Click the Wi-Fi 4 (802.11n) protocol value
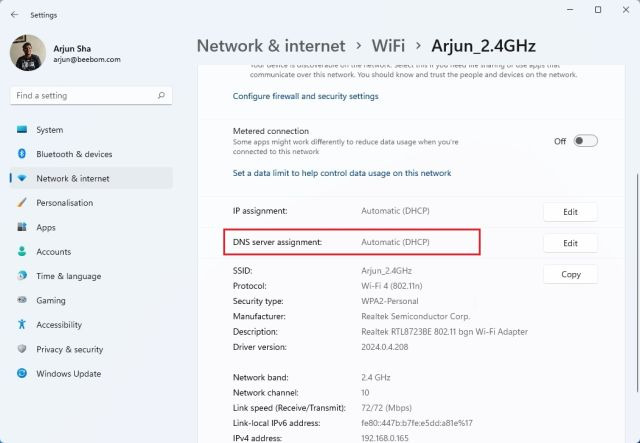This screenshot has height=443, width=640. 391,286
